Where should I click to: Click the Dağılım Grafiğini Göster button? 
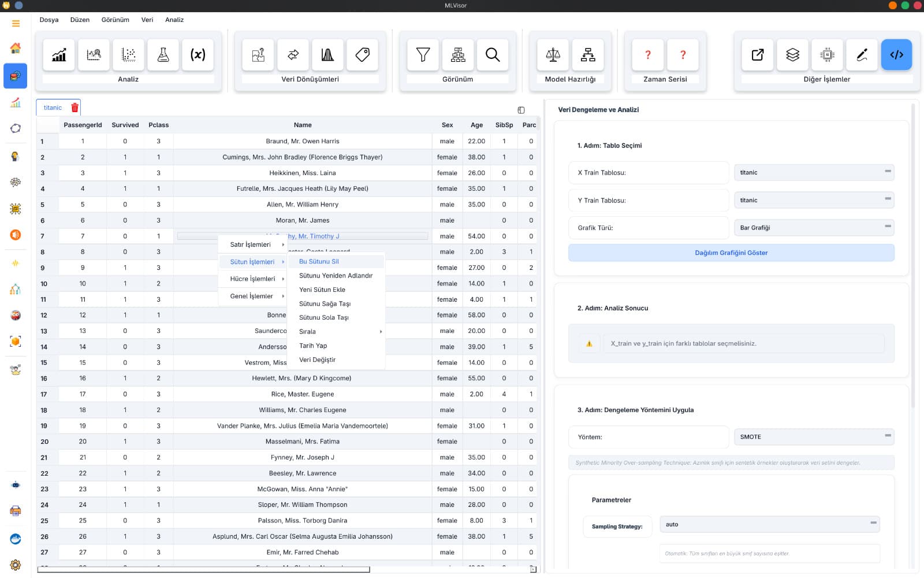pos(731,253)
